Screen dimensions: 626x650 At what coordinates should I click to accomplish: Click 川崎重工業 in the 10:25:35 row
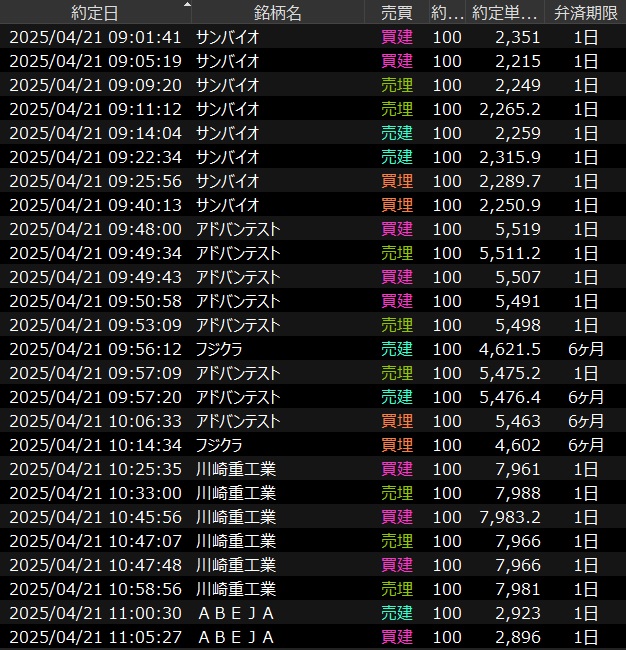pyautogui.click(x=236, y=470)
